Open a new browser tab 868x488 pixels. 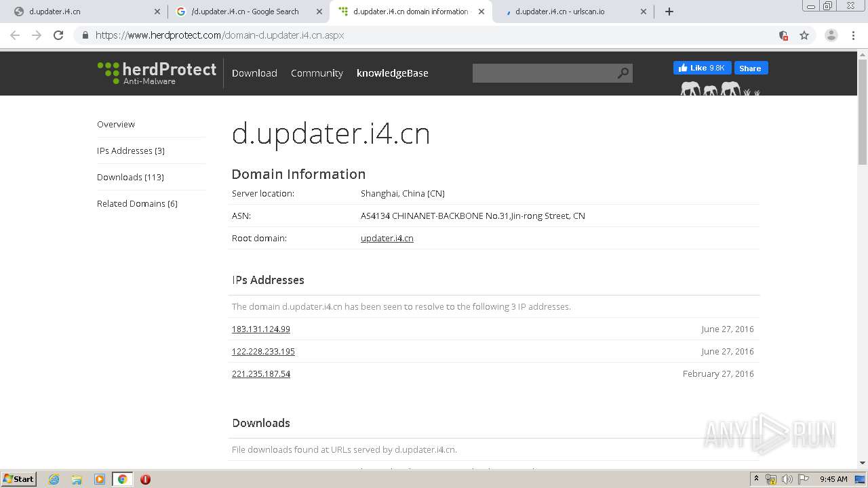[669, 12]
